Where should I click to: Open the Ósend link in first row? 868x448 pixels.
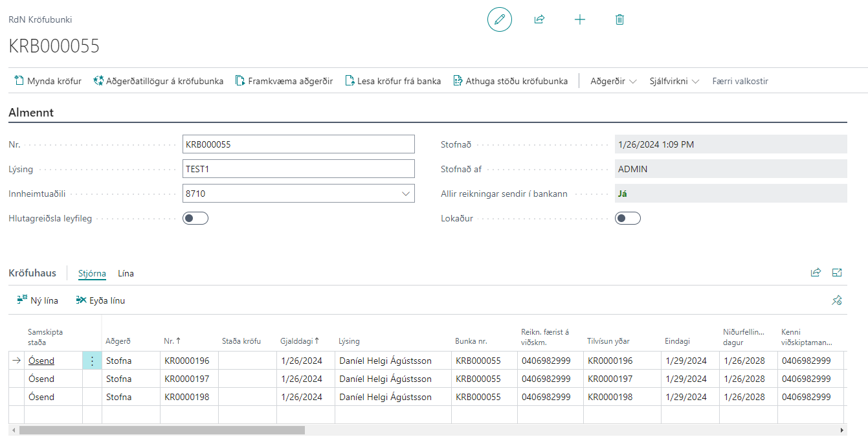(x=41, y=361)
